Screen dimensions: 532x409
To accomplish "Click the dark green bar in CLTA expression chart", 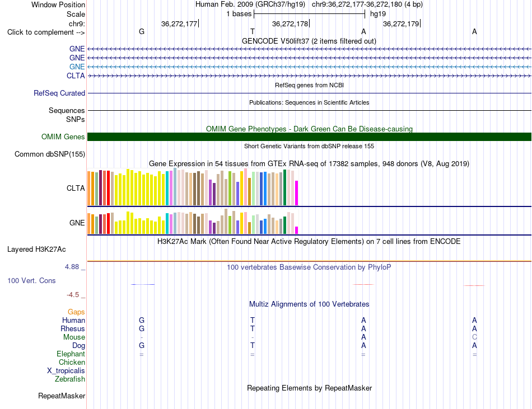I will (284, 187).
